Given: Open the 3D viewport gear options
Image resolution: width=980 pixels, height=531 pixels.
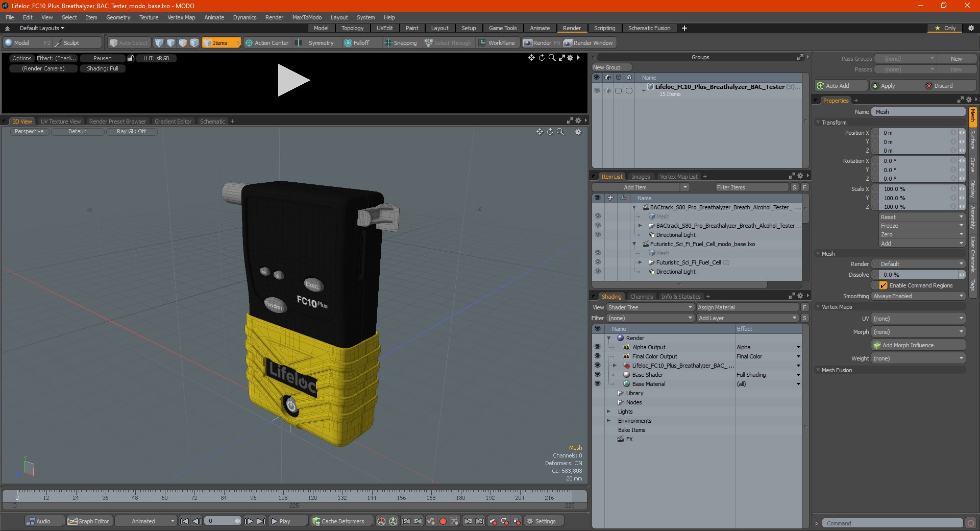Looking at the screenshot, I should pyautogui.click(x=578, y=132).
